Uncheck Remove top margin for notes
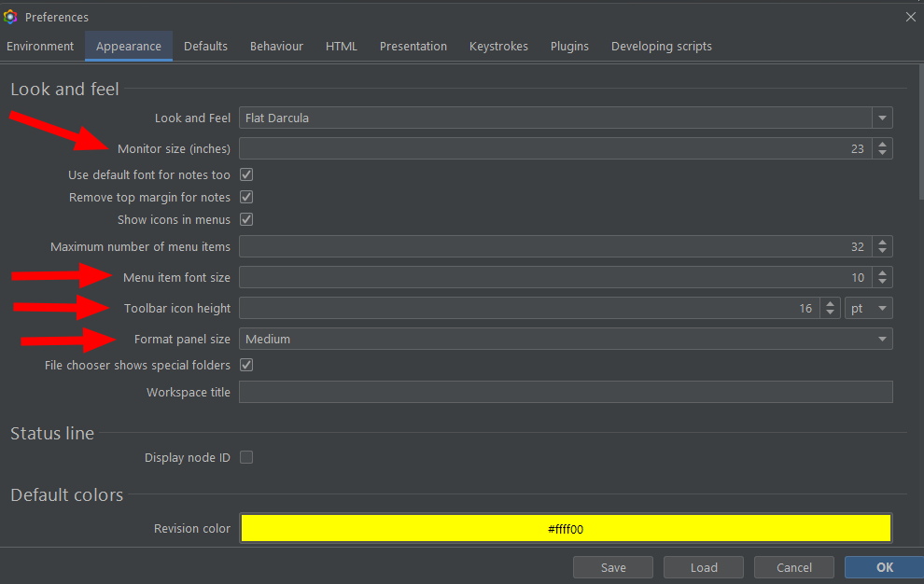The width and height of the screenshot is (924, 584). (246, 197)
